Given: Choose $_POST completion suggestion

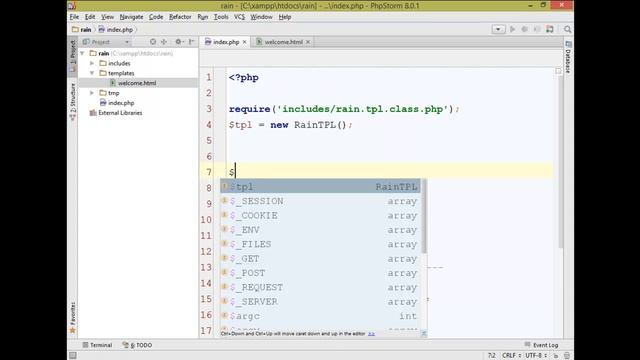Looking at the screenshot, I should tap(320, 273).
